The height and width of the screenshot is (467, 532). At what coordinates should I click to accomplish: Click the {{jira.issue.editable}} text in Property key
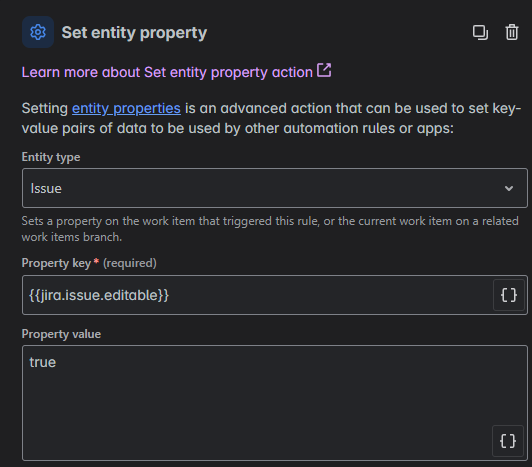(x=99, y=295)
